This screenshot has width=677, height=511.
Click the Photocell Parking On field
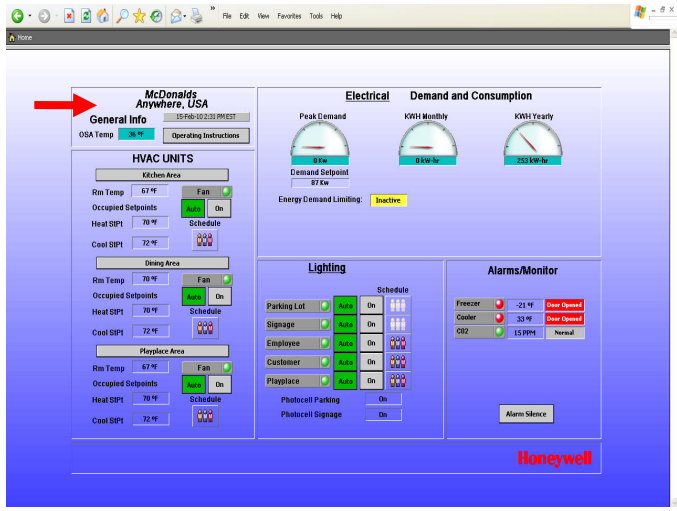[x=383, y=399]
